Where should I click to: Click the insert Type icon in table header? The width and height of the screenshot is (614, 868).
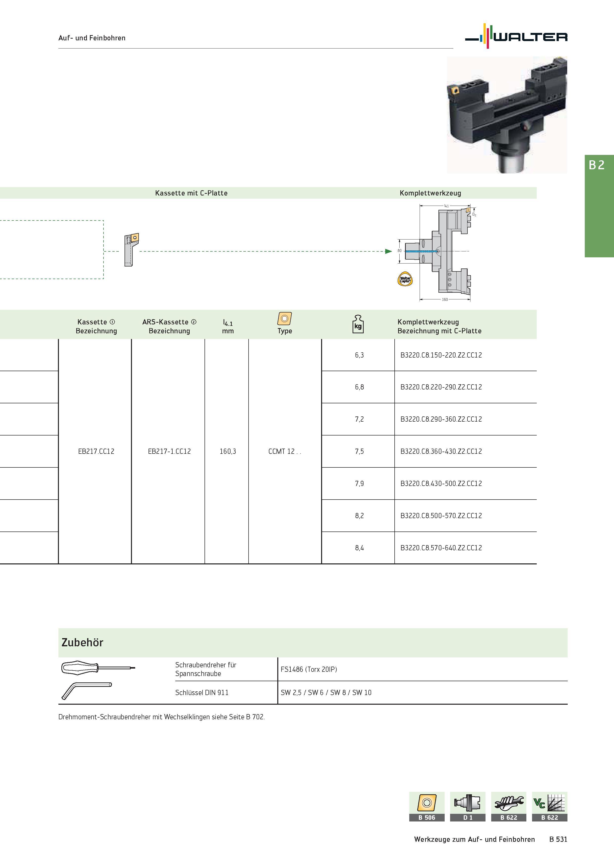tap(284, 319)
